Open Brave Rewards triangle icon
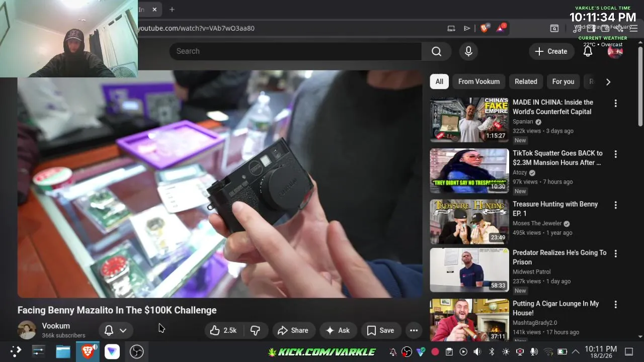 pos(501,28)
